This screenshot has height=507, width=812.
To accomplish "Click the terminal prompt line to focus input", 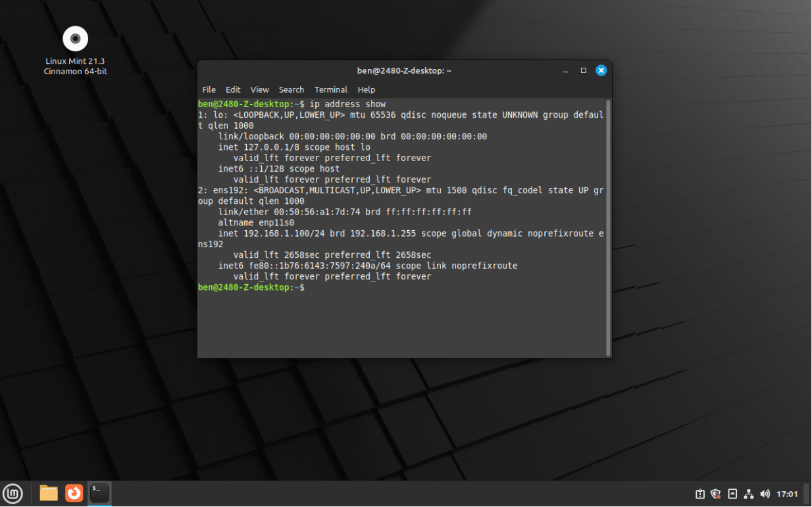I will (x=395, y=288).
